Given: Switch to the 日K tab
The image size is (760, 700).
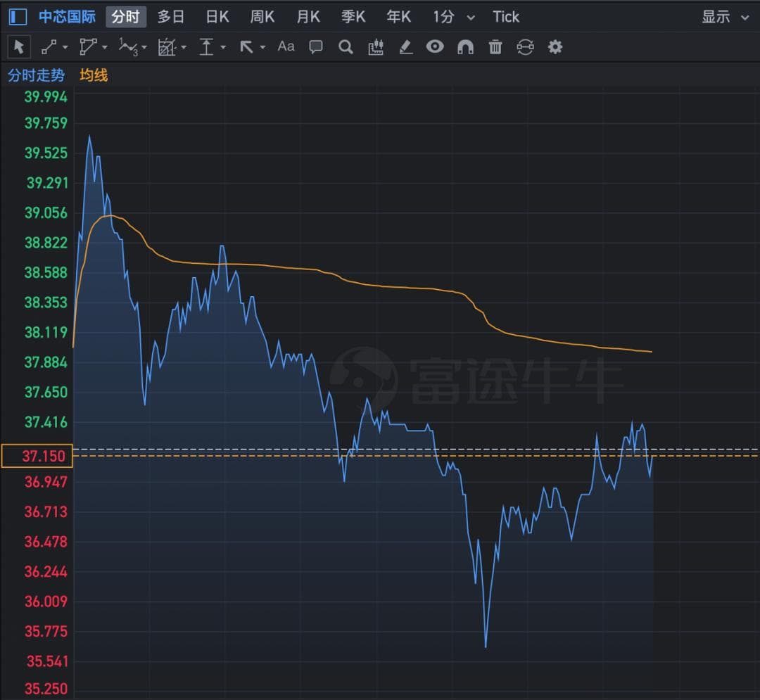Looking at the screenshot, I should tap(217, 17).
